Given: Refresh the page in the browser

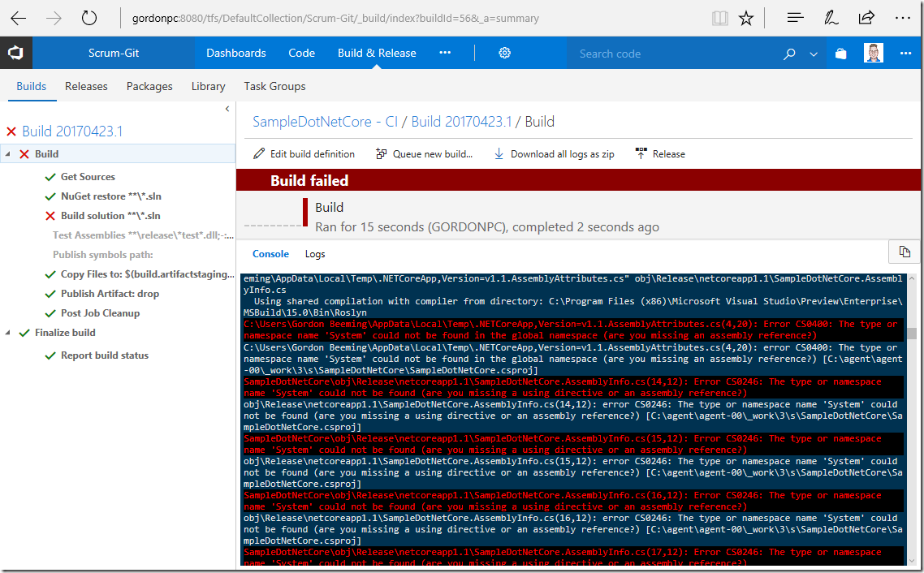Looking at the screenshot, I should pyautogui.click(x=89, y=18).
